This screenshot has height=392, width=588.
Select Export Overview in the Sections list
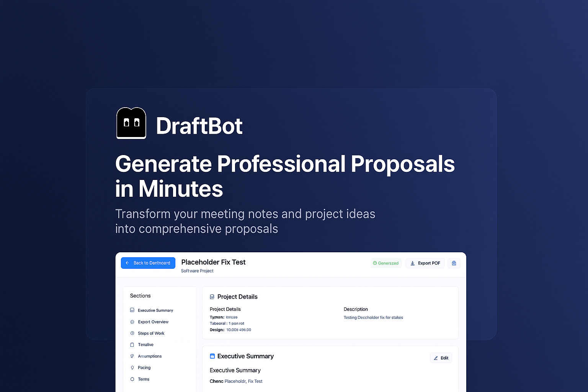153,322
